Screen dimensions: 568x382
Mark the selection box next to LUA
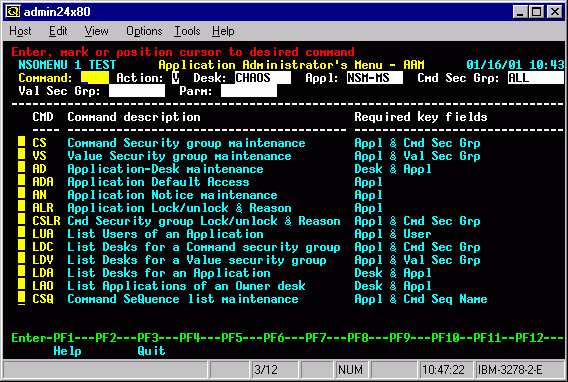[x=21, y=233]
